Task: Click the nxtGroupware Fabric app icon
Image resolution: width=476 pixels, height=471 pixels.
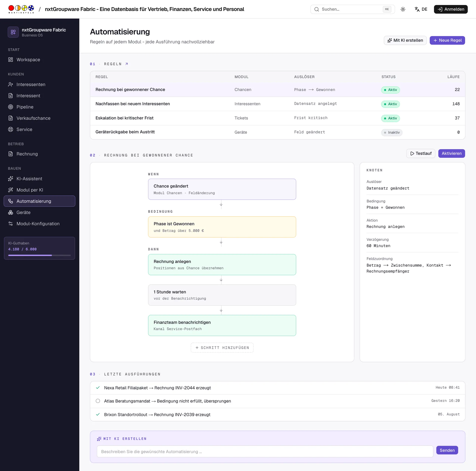Action: point(13,32)
